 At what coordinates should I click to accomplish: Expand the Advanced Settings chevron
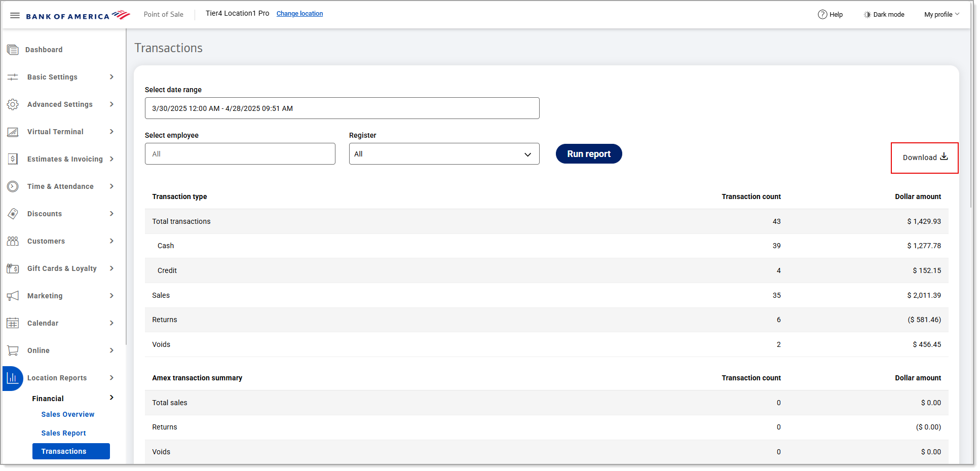click(x=111, y=104)
